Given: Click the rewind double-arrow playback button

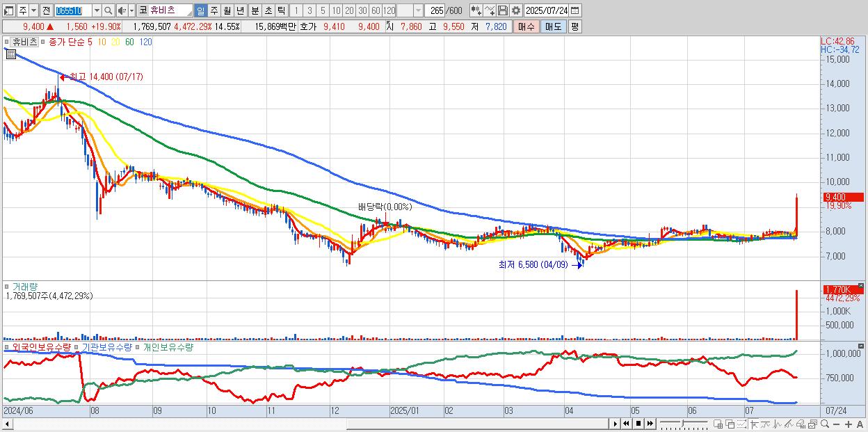Looking at the screenshot, I should click(626, 423).
